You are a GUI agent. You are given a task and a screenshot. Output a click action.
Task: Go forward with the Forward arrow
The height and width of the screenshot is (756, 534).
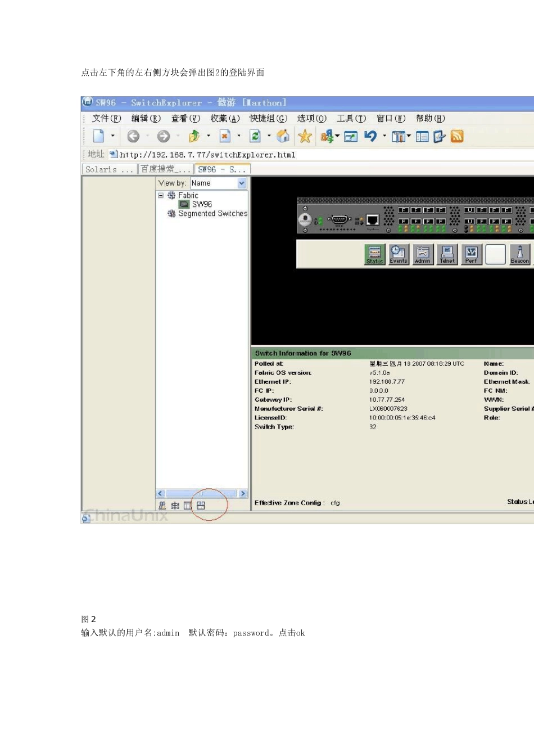pyautogui.click(x=164, y=136)
